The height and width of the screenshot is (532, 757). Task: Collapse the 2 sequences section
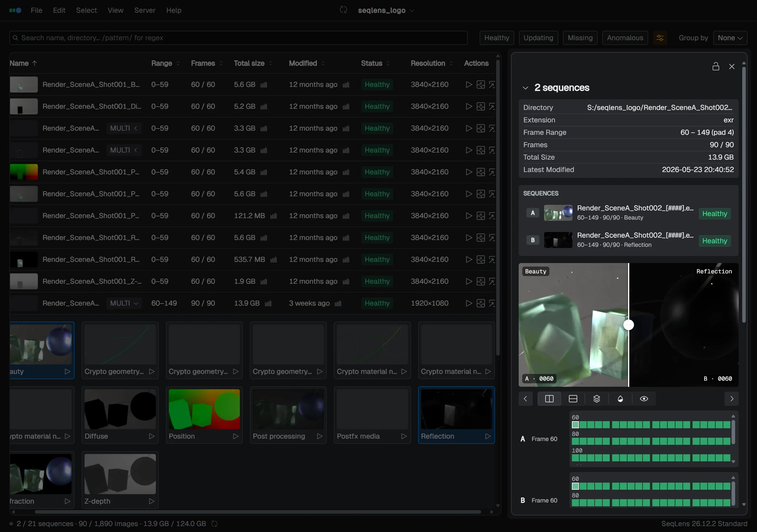click(x=525, y=88)
